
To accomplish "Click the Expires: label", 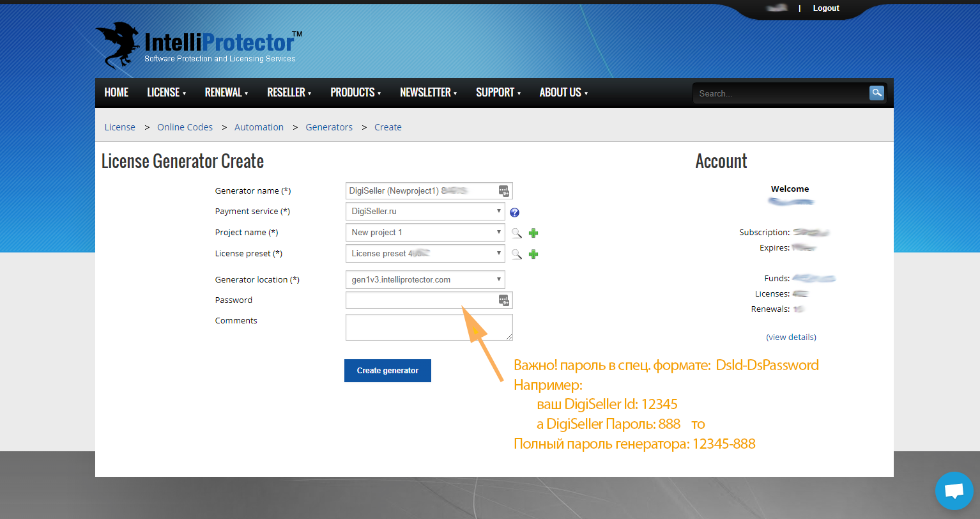I will tap(774, 247).
